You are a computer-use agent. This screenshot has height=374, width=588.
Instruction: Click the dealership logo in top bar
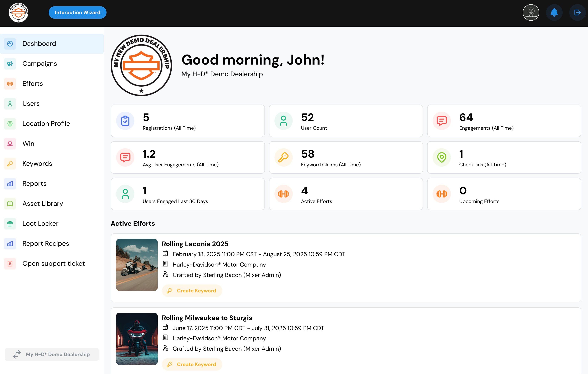(19, 12)
